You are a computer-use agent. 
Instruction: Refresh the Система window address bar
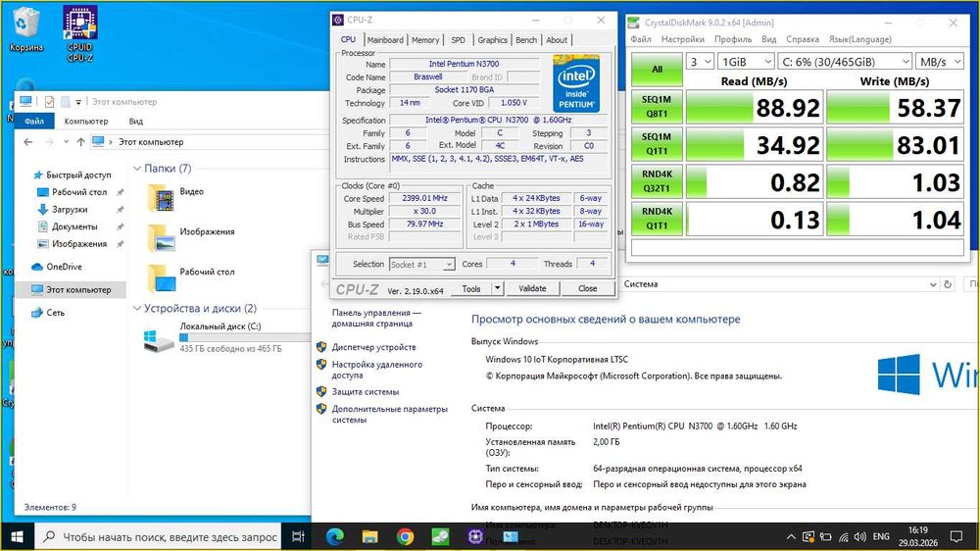[x=948, y=284]
